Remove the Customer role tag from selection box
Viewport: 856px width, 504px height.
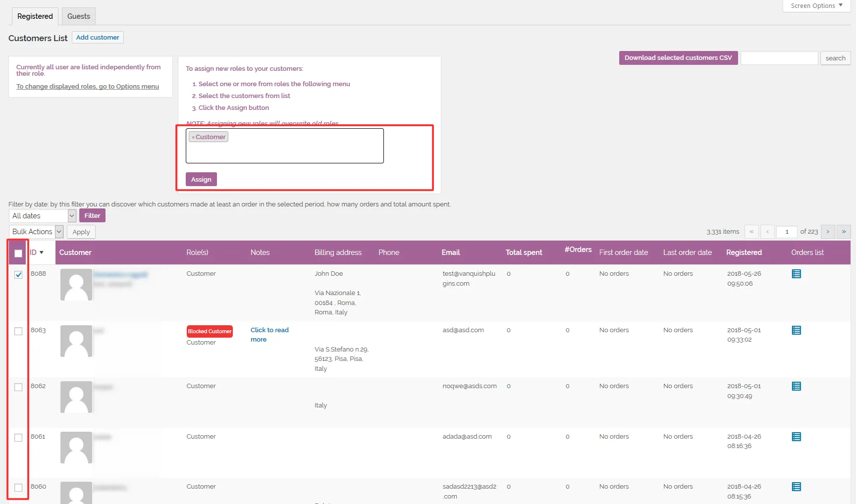[193, 137]
